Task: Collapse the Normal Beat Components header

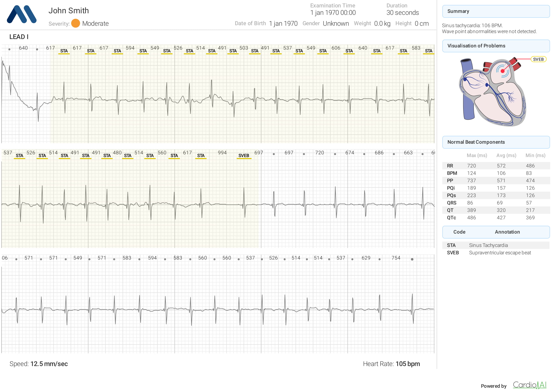Action: (496, 142)
